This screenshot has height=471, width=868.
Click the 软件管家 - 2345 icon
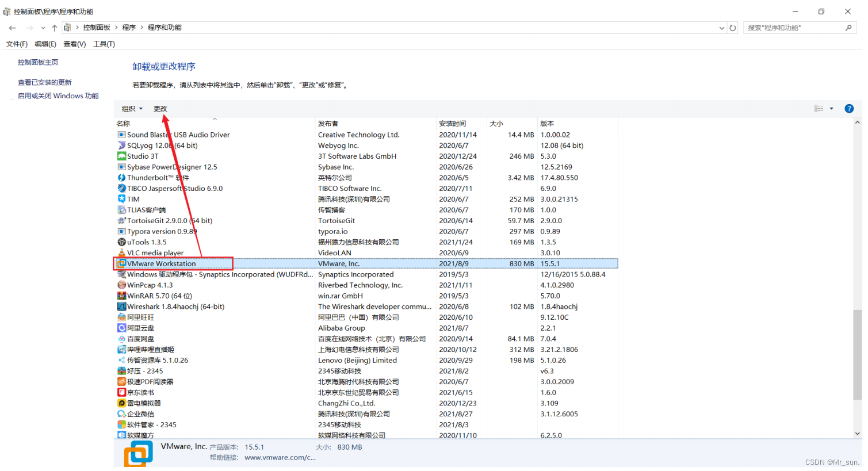coord(121,424)
